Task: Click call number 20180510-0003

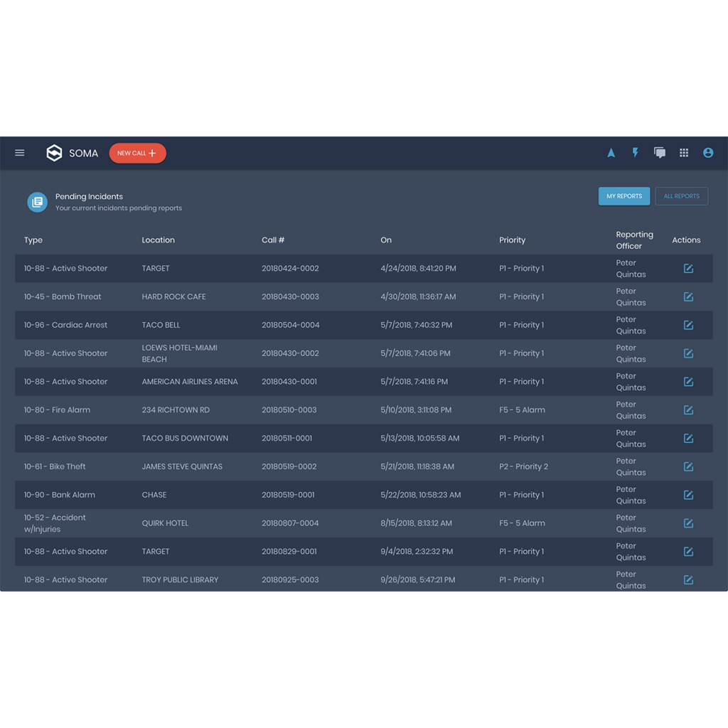Action: (x=289, y=410)
